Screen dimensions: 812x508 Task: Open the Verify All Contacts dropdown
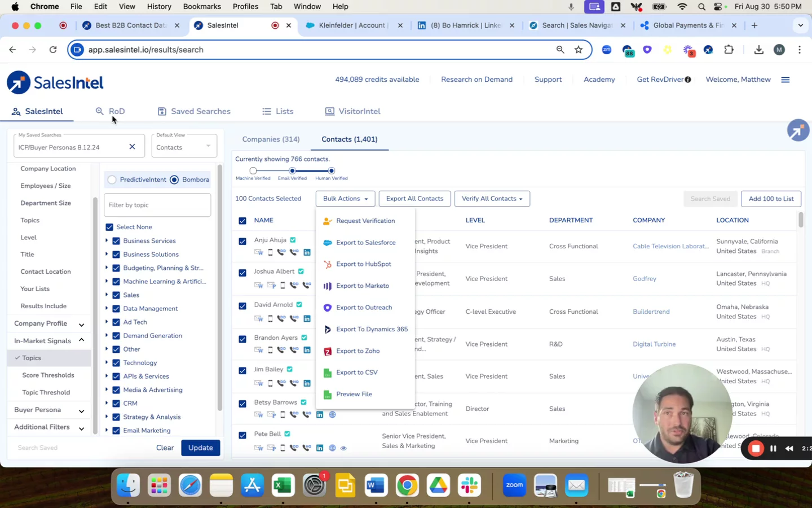492,199
